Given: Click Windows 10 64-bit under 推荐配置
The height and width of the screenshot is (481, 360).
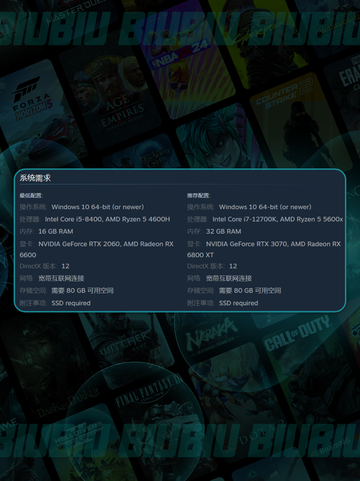Looking at the screenshot, I should 265,207.
